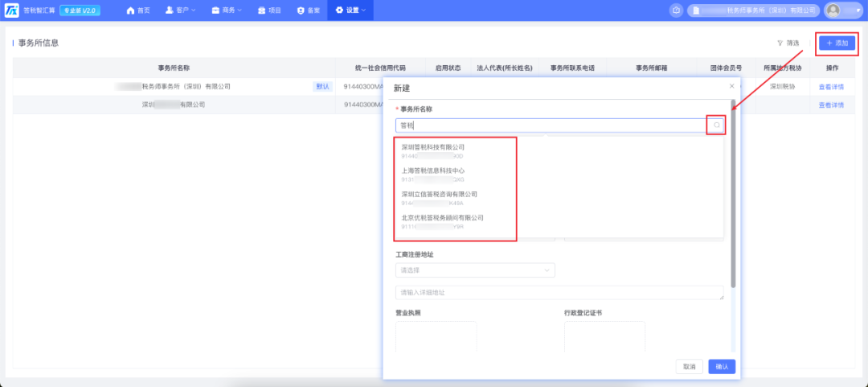The width and height of the screenshot is (868, 387).
Task: Click the project box icon beside 项目
Action: pyautogui.click(x=262, y=10)
